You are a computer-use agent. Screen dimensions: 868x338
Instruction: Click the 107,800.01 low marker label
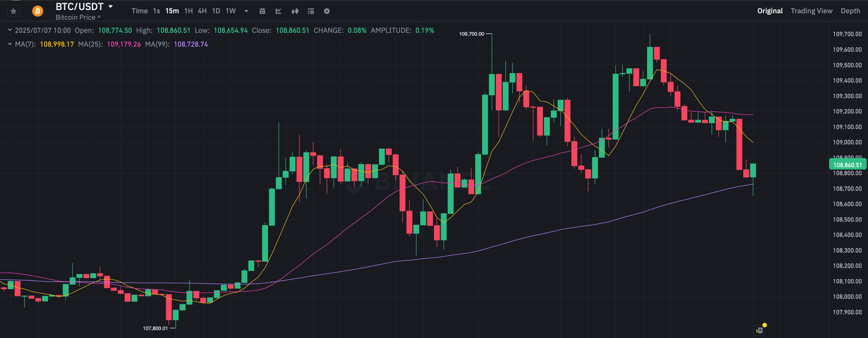click(155, 328)
